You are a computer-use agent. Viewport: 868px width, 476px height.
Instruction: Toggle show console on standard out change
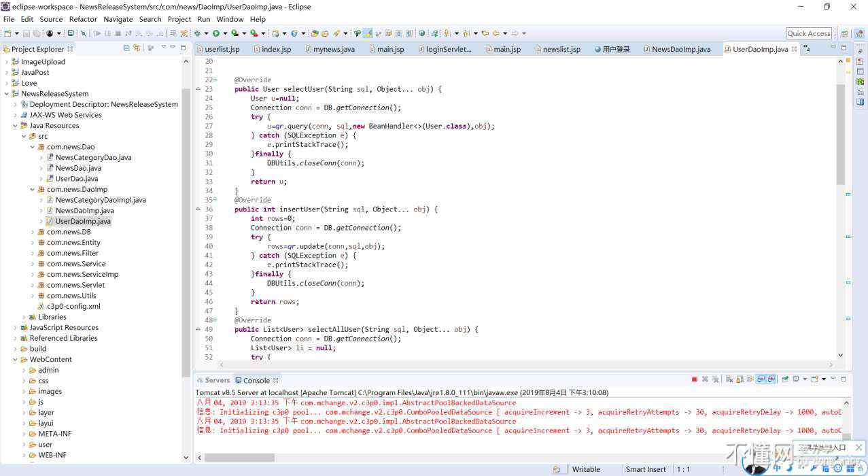point(761,379)
